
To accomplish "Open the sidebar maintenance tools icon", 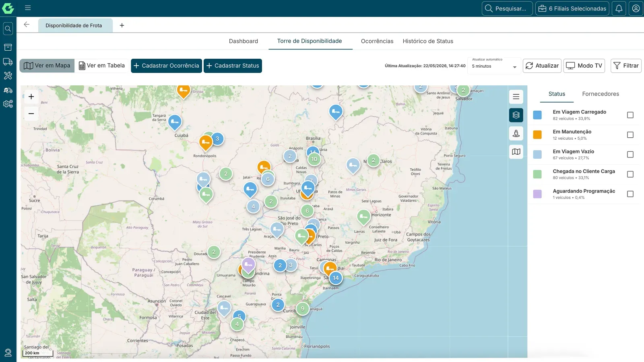I will 8,76.
